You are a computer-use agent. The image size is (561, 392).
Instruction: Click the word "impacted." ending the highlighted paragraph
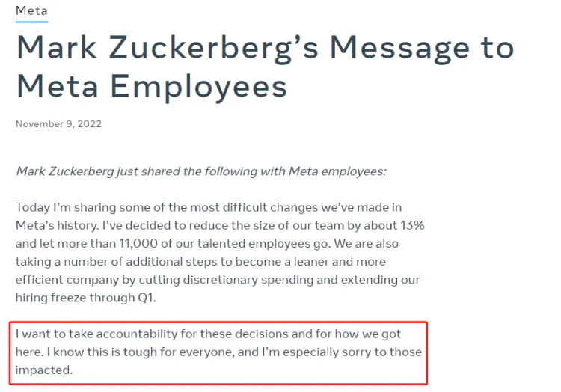46,370
